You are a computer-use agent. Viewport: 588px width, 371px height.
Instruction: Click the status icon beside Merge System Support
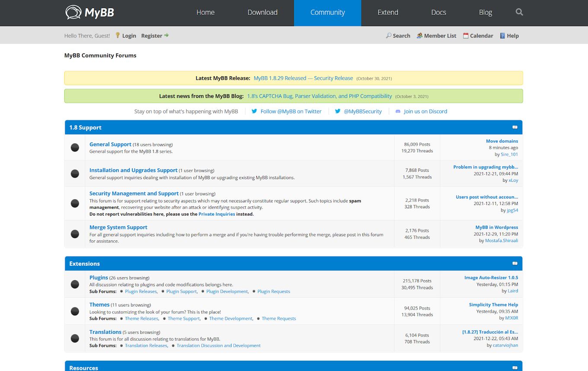[75, 234]
